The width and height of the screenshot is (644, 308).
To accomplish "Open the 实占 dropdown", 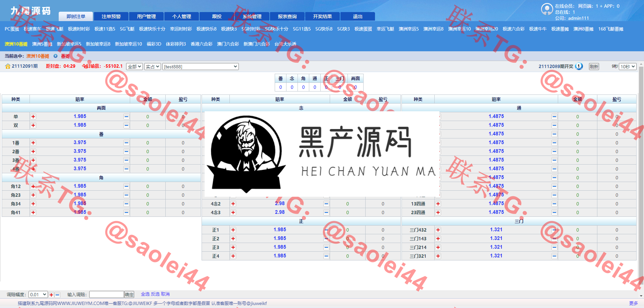I will tap(153, 67).
